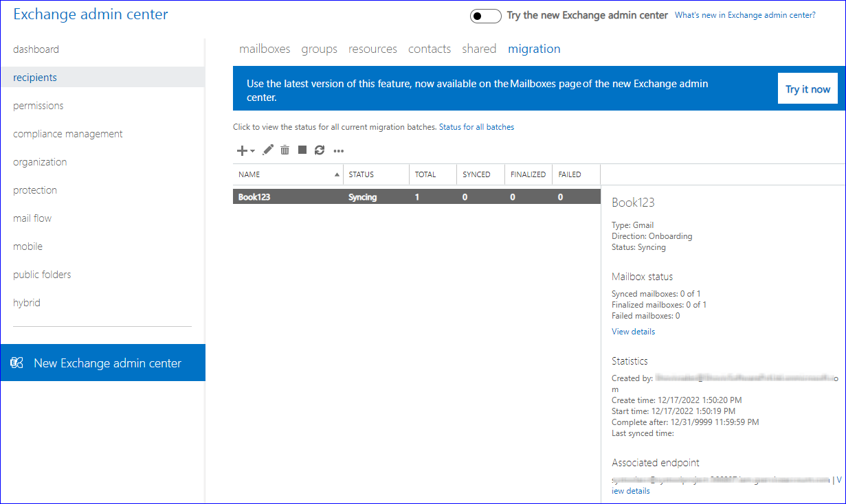Viewport: 846px width, 504px height.
Task: Click 'Synced mailboxes: 0 of 1' text
Action: point(656,294)
